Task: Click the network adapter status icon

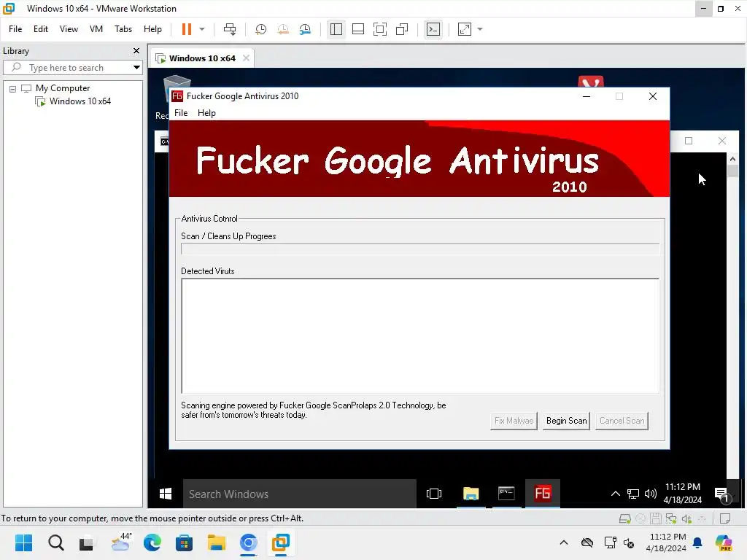Action: click(x=671, y=518)
